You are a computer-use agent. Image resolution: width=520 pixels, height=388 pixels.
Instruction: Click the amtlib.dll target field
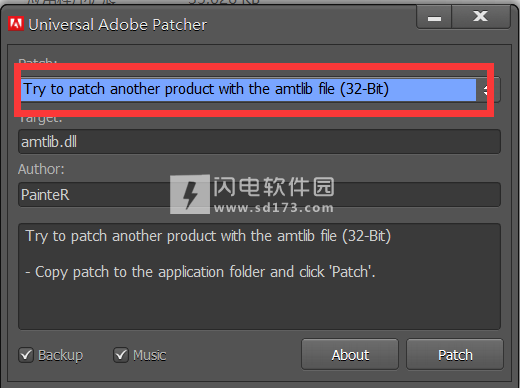coord(259,142)
